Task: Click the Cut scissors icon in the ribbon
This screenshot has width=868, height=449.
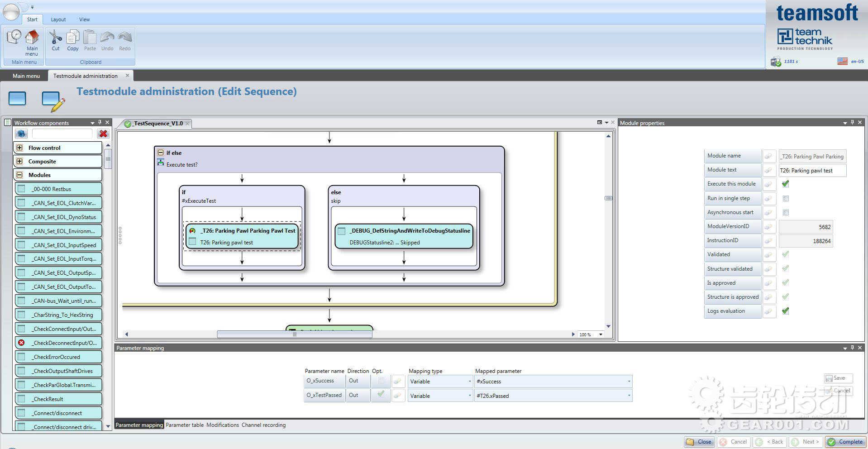Action: tap(55, 38)
